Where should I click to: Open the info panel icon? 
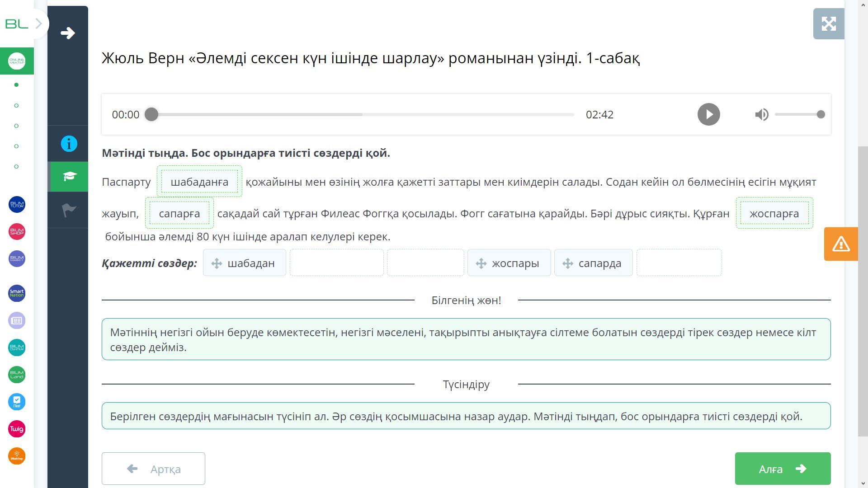pyautogui.click(x=69, y=144)
